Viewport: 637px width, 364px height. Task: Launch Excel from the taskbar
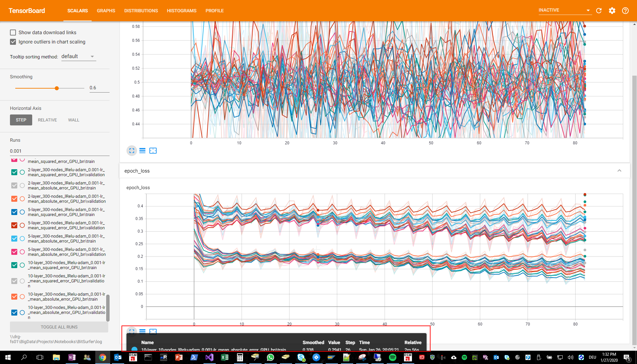225,357
